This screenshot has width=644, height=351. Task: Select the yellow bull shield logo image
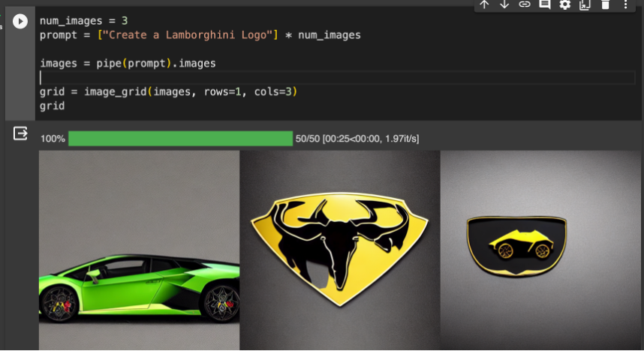(340, 250)
